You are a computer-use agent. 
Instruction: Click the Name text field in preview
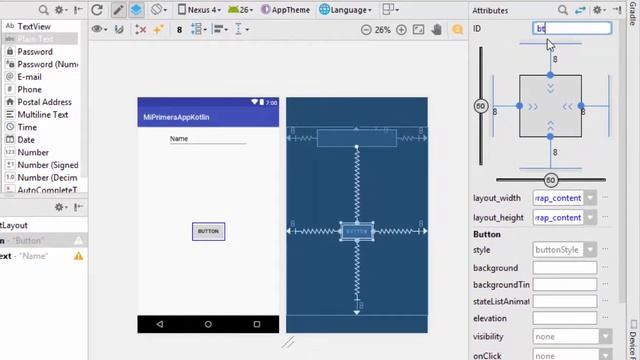tap(208, 139)
